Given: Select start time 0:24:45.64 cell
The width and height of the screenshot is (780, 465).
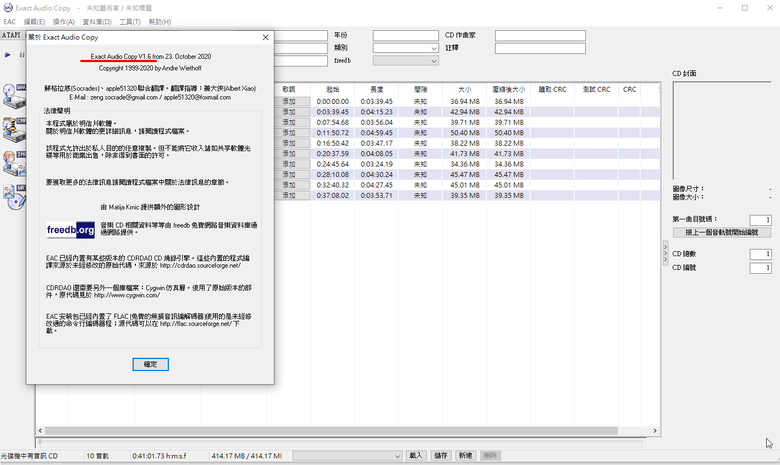Looking at the screenshot, I should pyautogui.click(x=333, y=164).
